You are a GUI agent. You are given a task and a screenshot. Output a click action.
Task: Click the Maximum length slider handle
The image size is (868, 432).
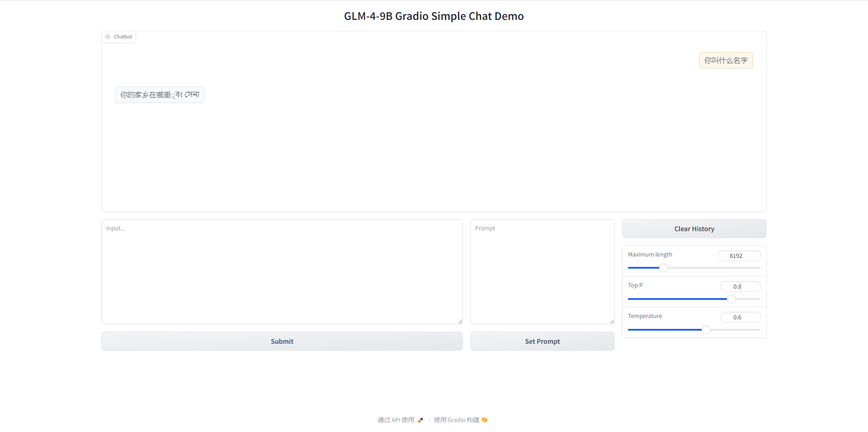coord(664,268)
